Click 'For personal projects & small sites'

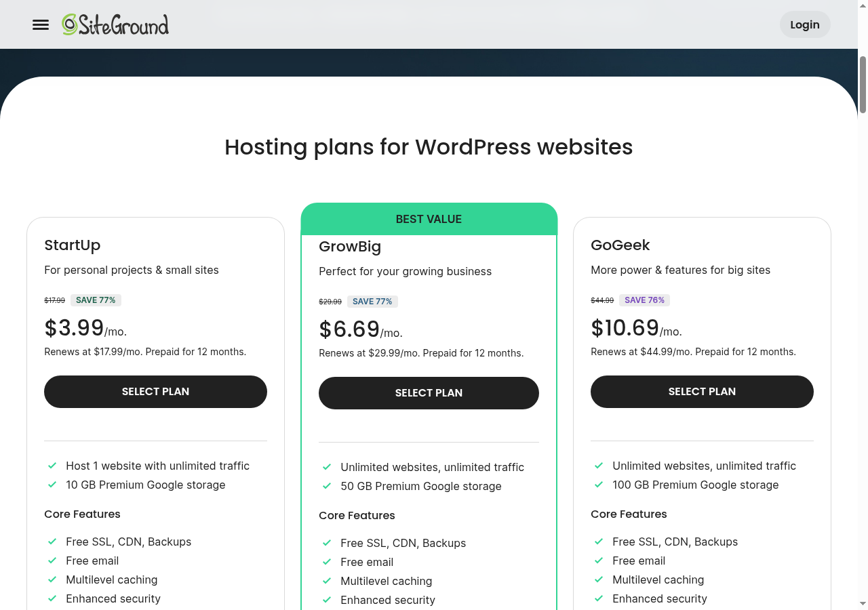point(132,270)
